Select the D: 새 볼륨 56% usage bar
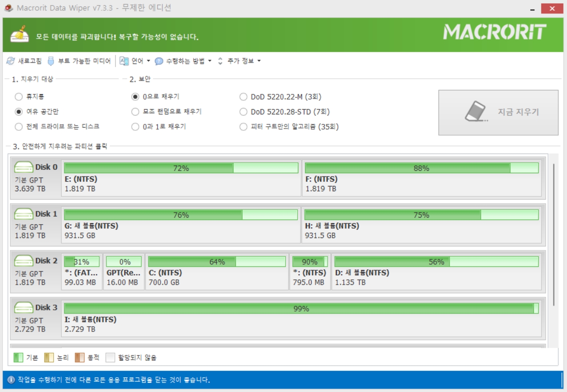The width and height of the screenshot is (567, 392). pyautogui.click(x=436, y=262)
